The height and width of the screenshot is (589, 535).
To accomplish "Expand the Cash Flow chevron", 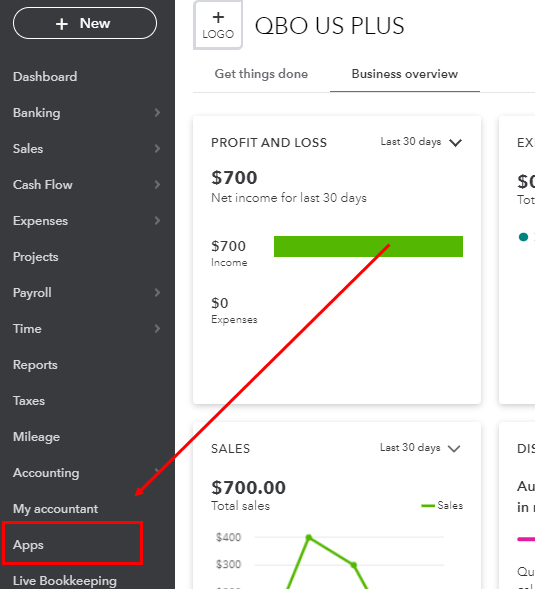I will [x=157, y=185].
